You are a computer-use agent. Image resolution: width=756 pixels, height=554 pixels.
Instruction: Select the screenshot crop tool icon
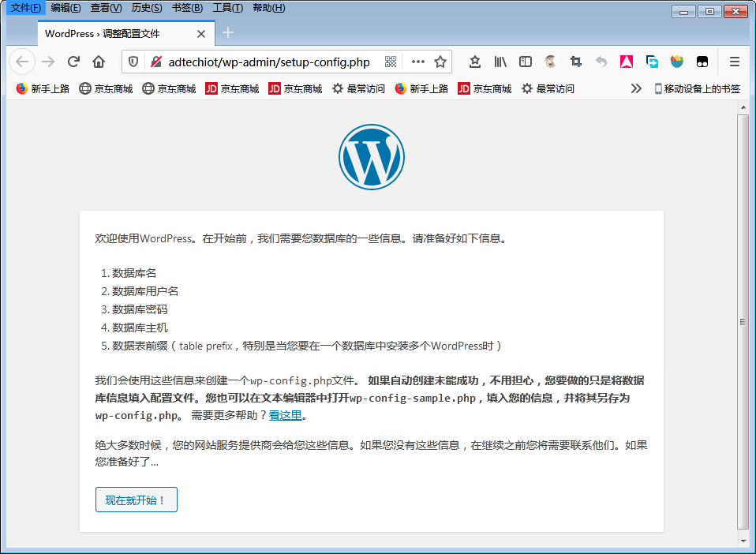pos(576,61)
